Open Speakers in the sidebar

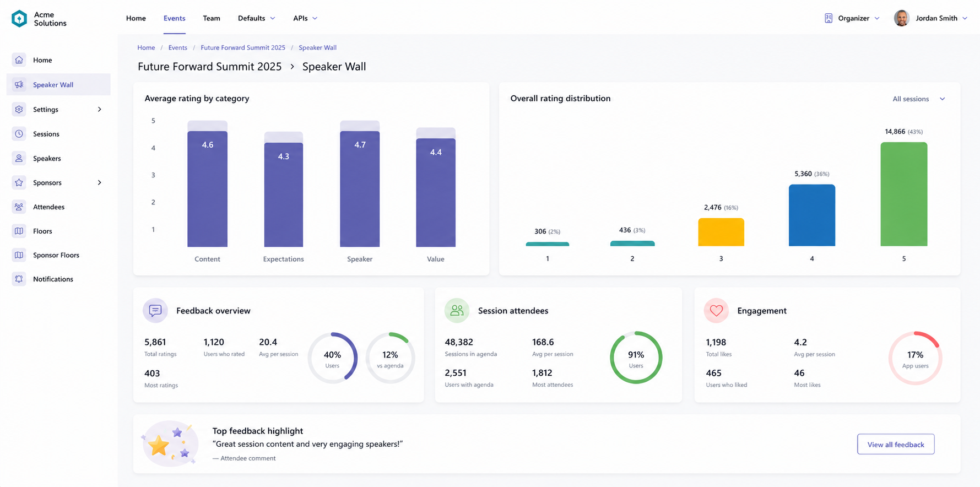tap(58, 158)
